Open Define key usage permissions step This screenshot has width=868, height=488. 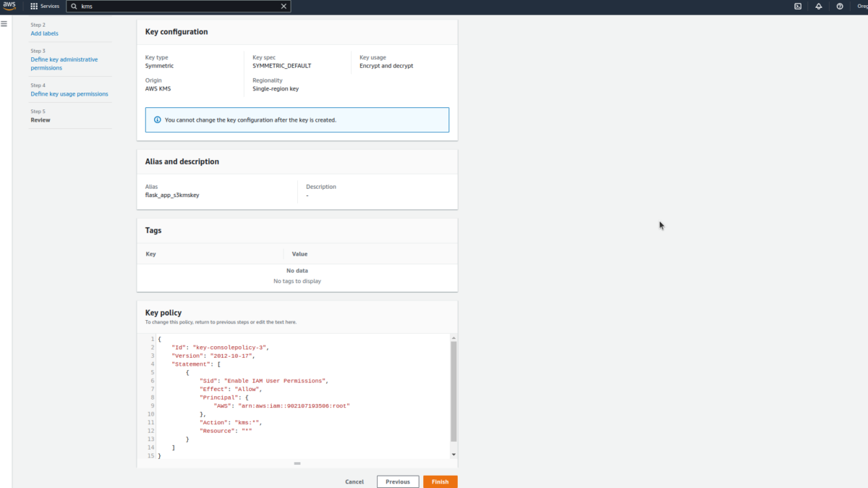click(x=69, y=94)
